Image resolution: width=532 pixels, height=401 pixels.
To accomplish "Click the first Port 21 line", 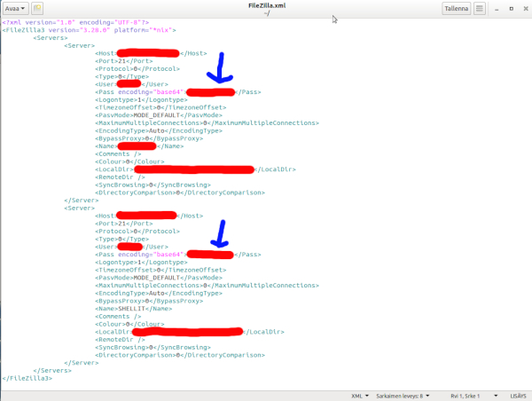I will (x=124, y=61).
